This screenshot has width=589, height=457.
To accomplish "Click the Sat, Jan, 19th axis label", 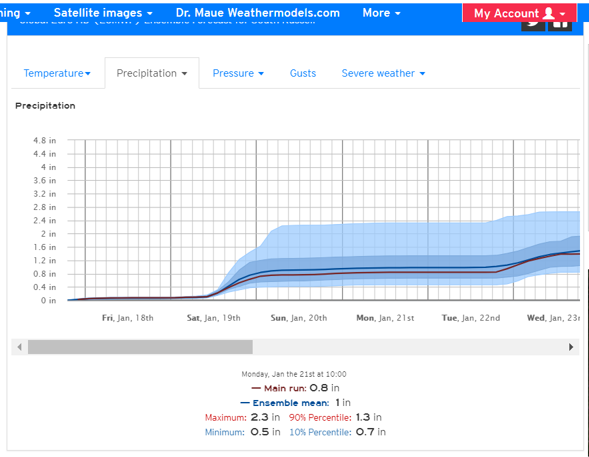I will click(x=213, y=318).
